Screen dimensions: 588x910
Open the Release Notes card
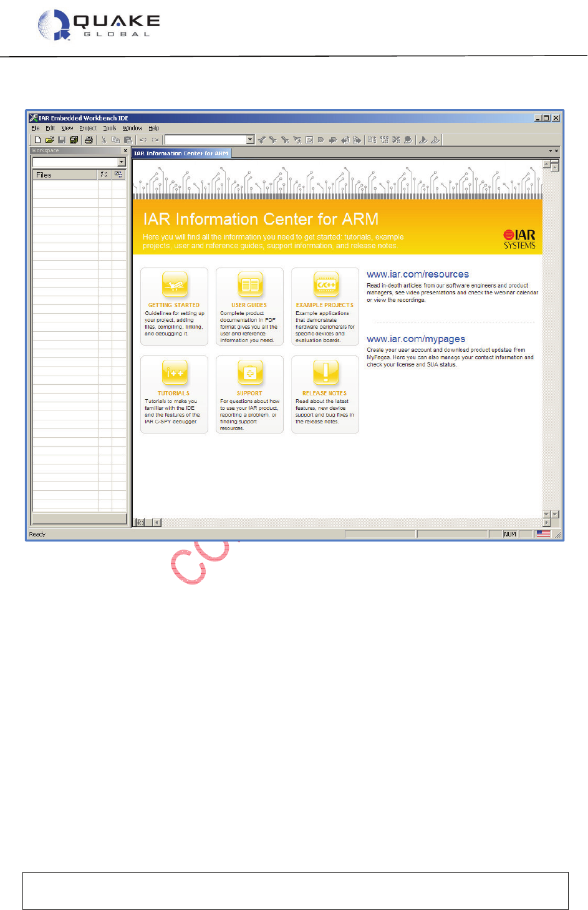(x=325, y=394)
